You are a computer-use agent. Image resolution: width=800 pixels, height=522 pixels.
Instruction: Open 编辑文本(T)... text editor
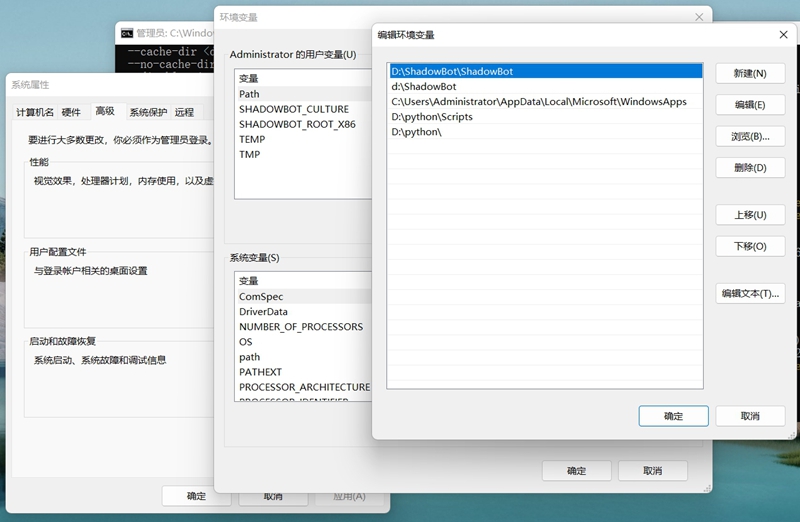(x=750, y=293)
